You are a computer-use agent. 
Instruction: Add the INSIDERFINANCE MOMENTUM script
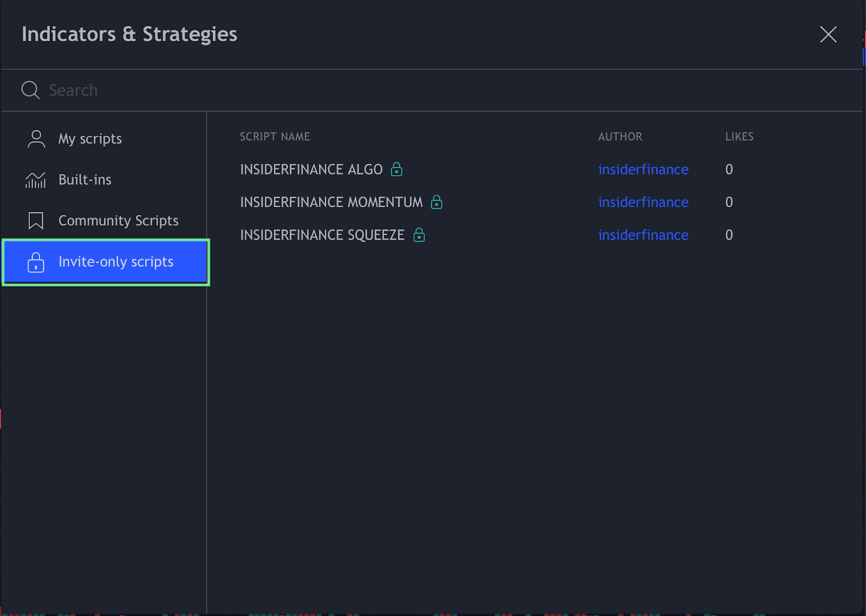tap(331, 202)
